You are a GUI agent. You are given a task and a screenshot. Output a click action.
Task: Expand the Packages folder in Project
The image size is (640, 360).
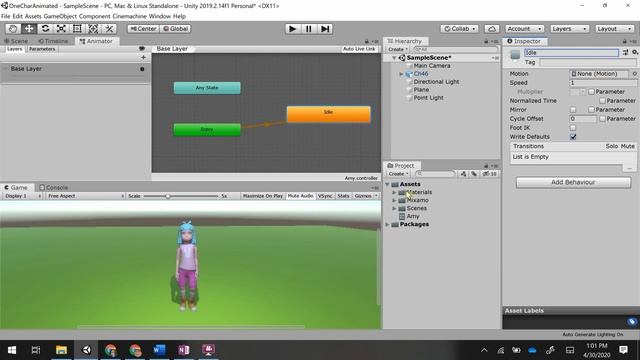click(387, 224)
